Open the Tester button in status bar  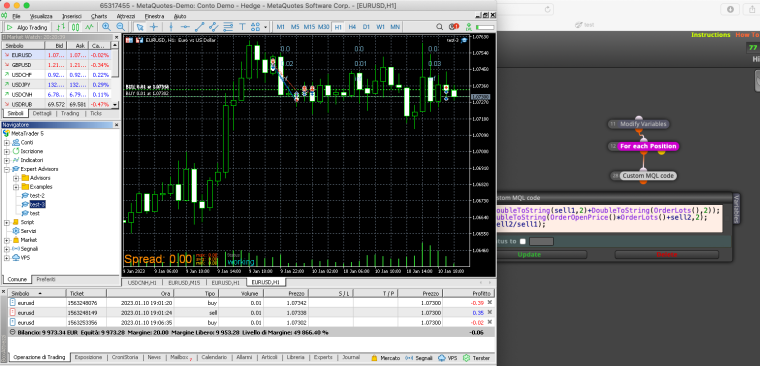pyautogui.click(x=477, y=358)
